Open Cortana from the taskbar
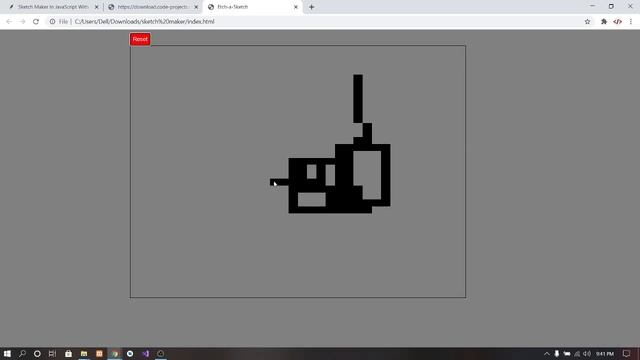640x360 pixels. pos(37,353)
